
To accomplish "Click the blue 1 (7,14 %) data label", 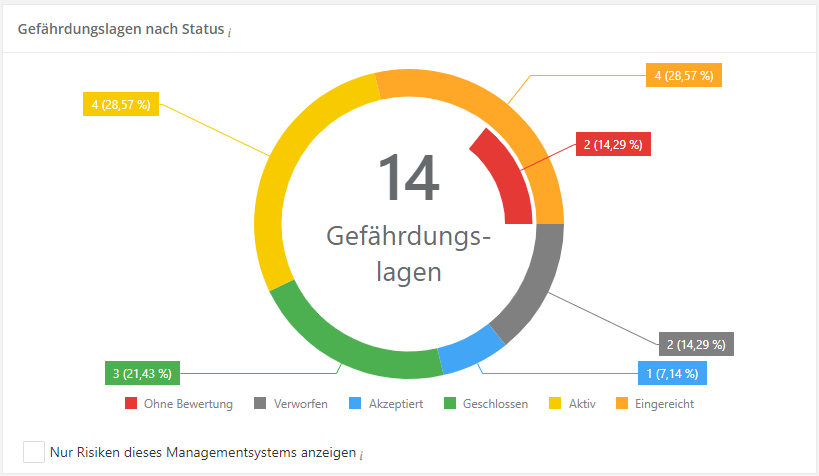I will [677, 373].
